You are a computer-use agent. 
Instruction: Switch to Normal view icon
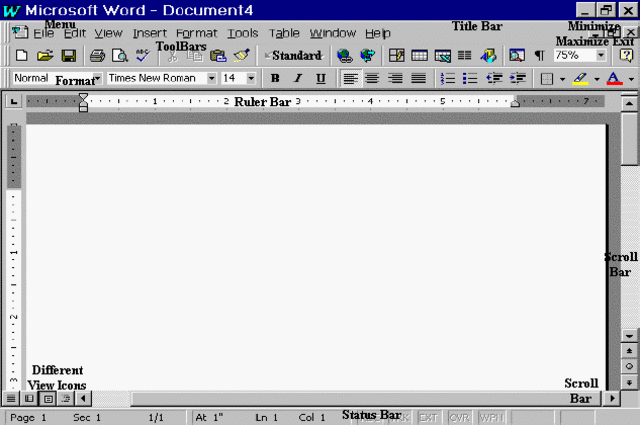[x=11, y=398]
